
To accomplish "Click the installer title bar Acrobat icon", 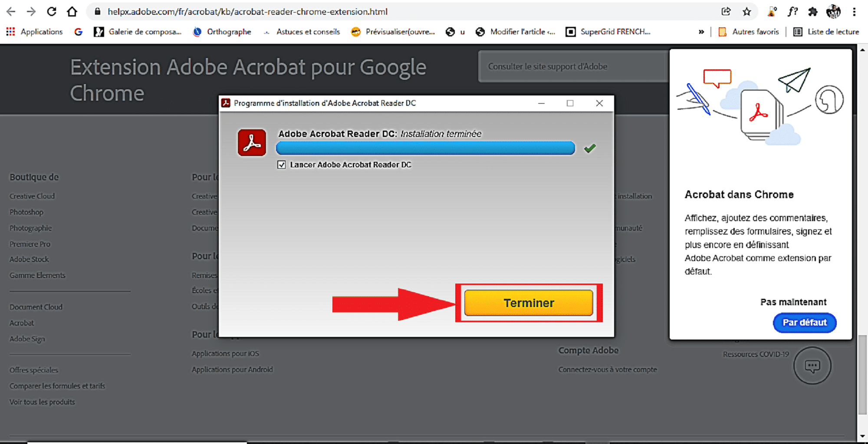I will (226, 103).
